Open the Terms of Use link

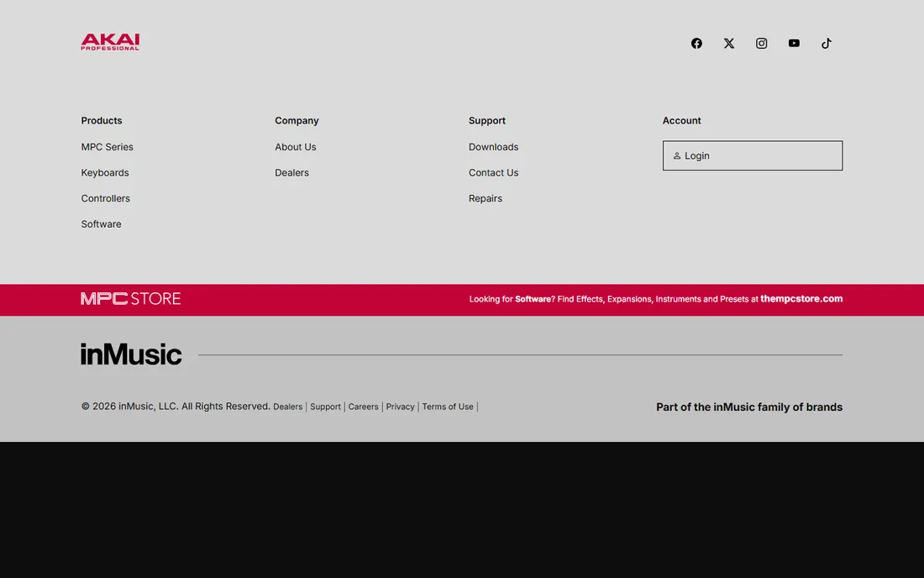pyautogui.click(x=447, y=407)
